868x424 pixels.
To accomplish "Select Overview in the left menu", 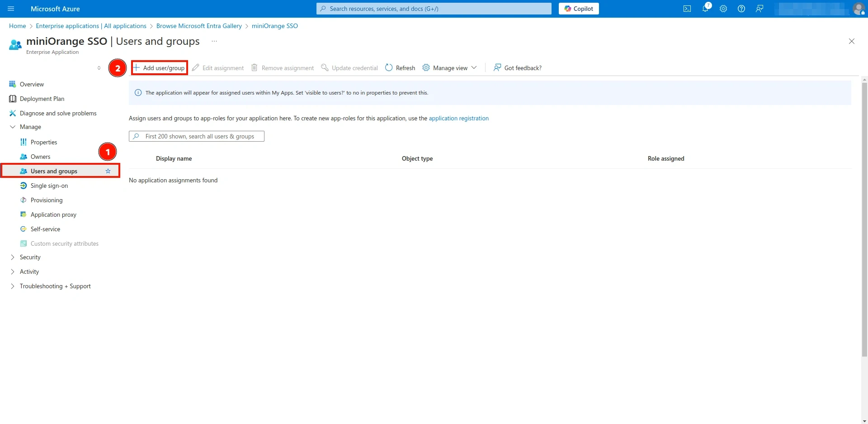I will pyautogui.click(x=32, y=84).
